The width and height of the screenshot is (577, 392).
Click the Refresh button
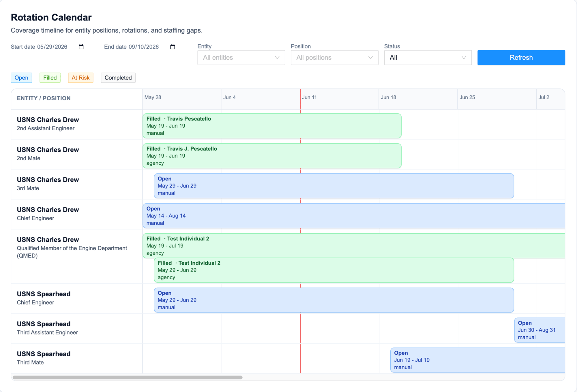[521, 58]
